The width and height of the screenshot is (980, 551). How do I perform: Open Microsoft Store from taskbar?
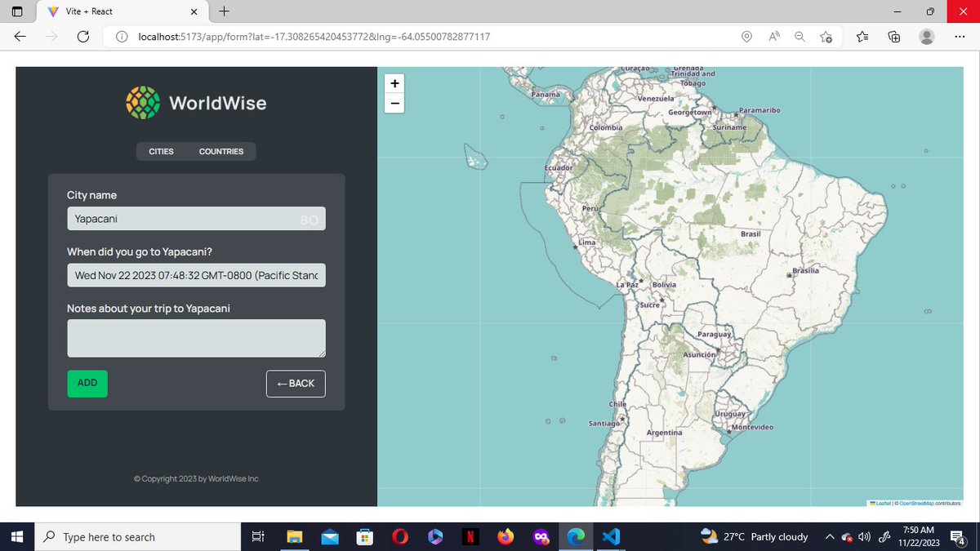[x=365, y=536]
